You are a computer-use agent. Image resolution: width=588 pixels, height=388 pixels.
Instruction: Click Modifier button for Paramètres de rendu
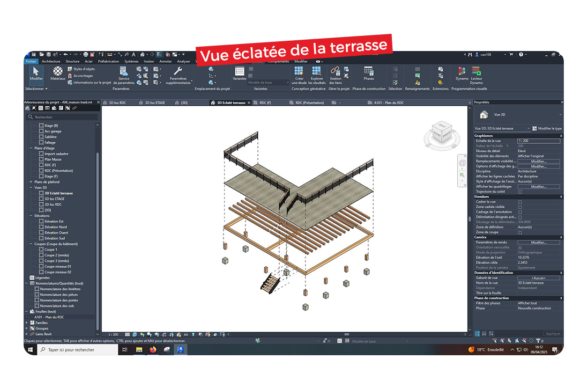click(539, 243)
